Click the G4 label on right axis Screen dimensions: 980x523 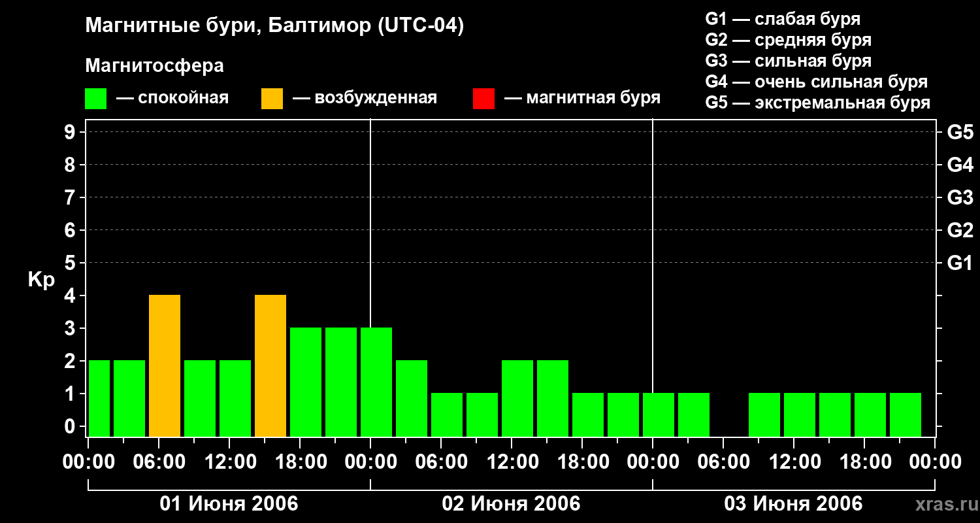(960, 165)
